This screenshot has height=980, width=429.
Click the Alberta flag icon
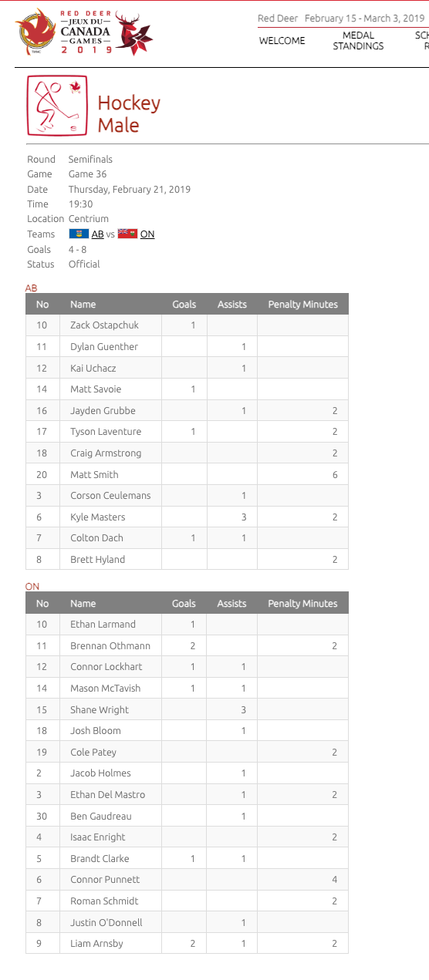point(79,234)
